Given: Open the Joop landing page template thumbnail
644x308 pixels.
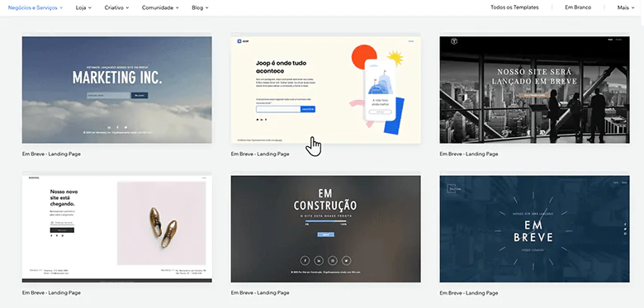Looking at the screenshot, I should click(x=325, y=89).
